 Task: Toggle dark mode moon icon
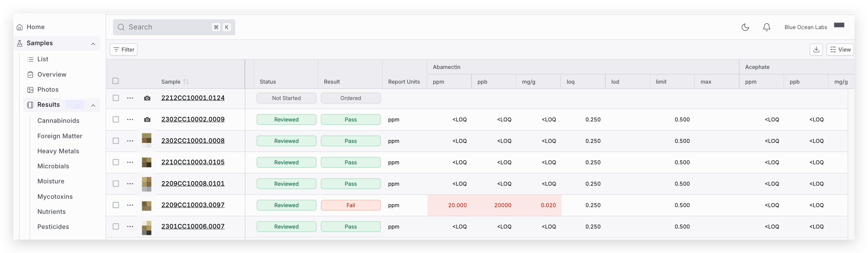[x=745, y=27]
